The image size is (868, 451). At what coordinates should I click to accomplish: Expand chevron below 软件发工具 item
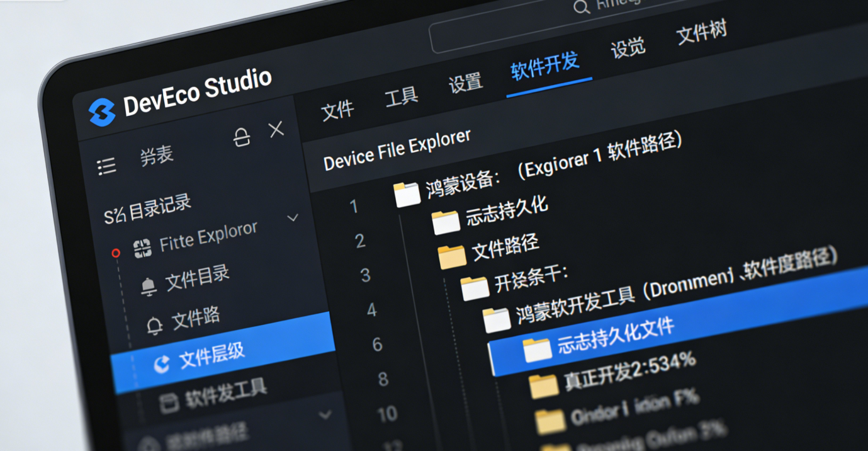[325, 415]
